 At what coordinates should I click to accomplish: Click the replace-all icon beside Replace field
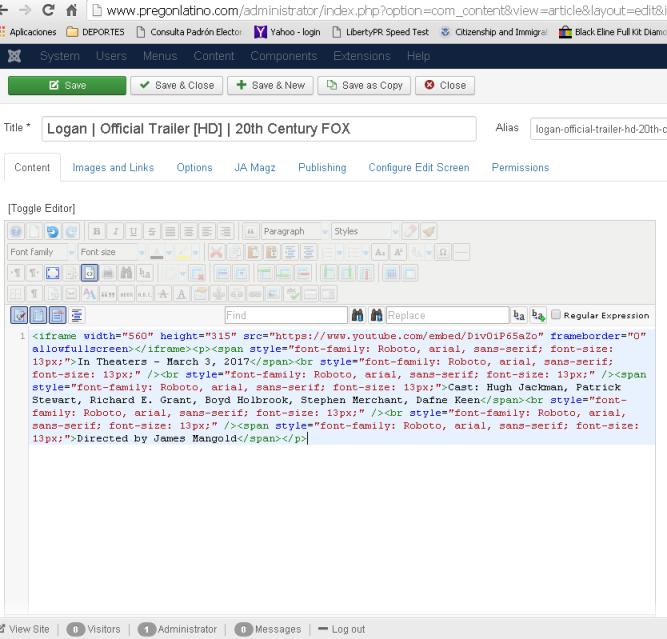538,315
